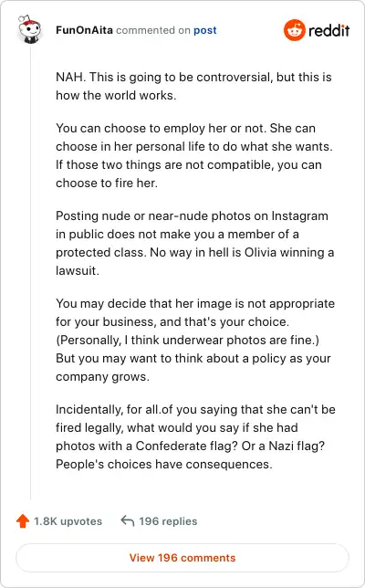The image size is (365, 588).
Task: Click the paragraph starting with NAH
Action: pyautogui.click(x=193, y=86)
